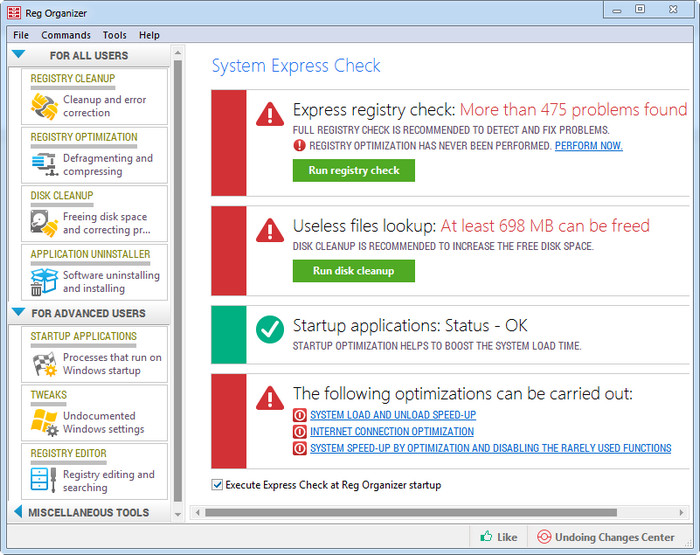
Task: Click the horizontal scrollbar right arrow
Action: 681,513
